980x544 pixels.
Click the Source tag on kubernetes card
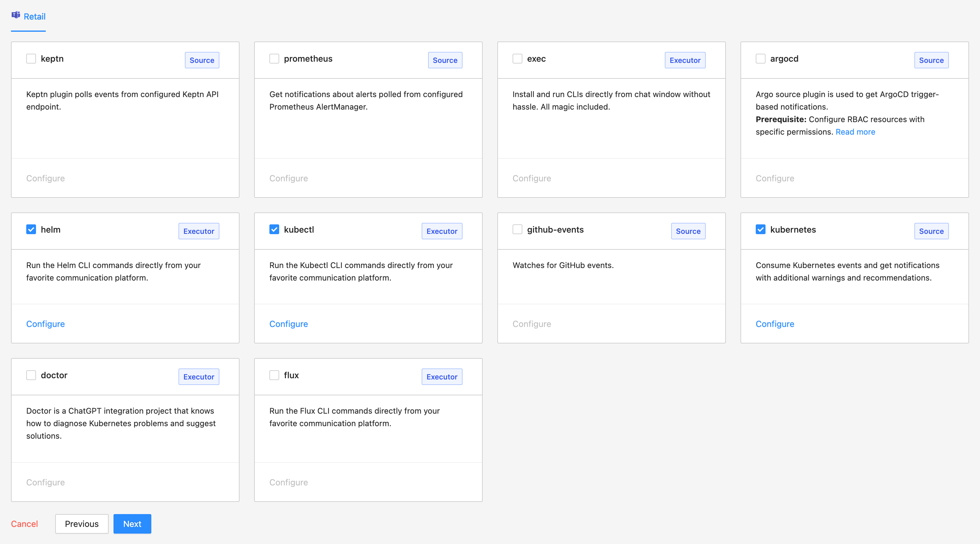coord(931,231)
